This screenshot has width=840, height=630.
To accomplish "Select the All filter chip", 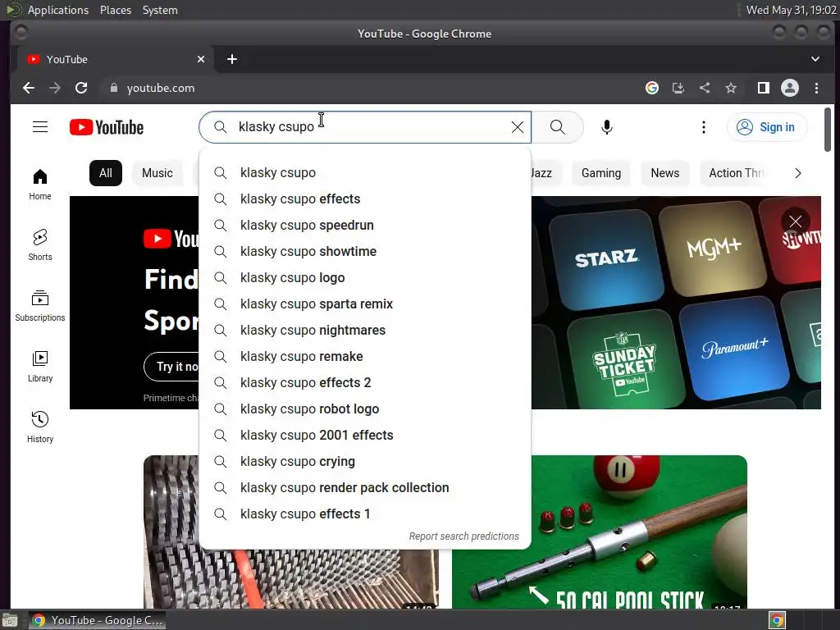I will pyautogui.click(x=106, y=173).
